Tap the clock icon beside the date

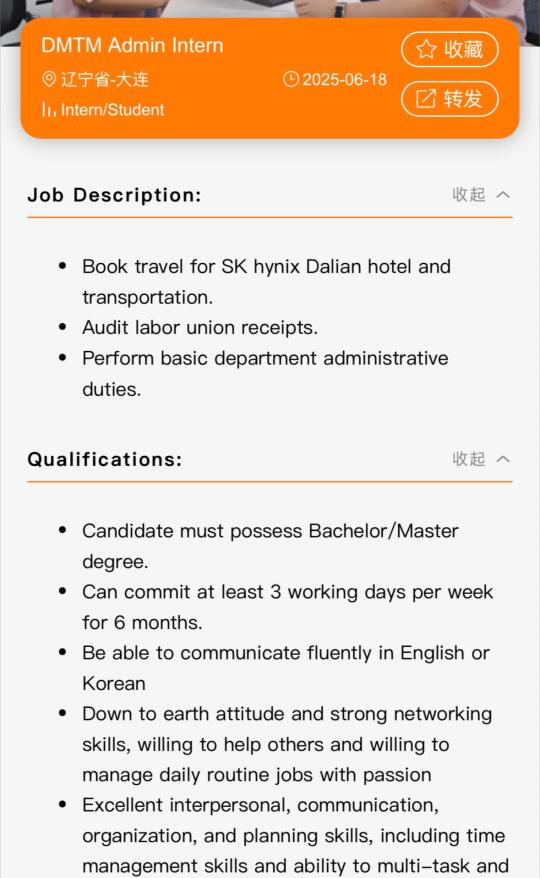tap(291, 79)
